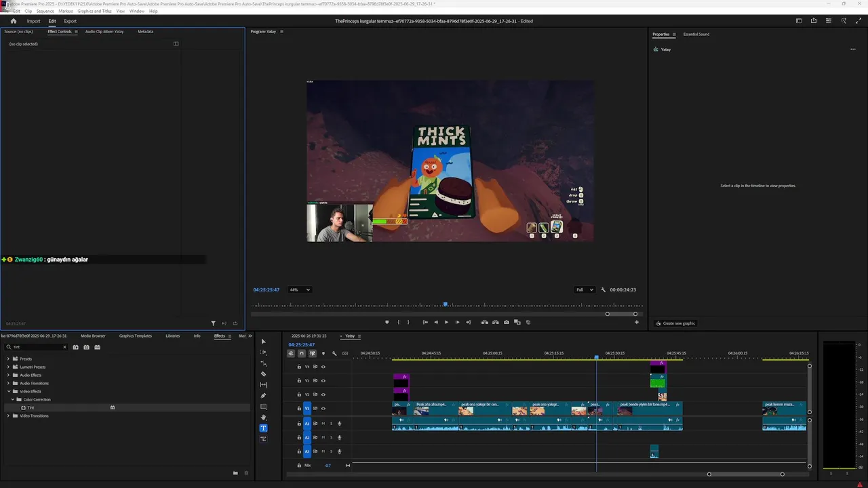Filter by YUV effects icon
Screen dimensions: 868x488
97,347
